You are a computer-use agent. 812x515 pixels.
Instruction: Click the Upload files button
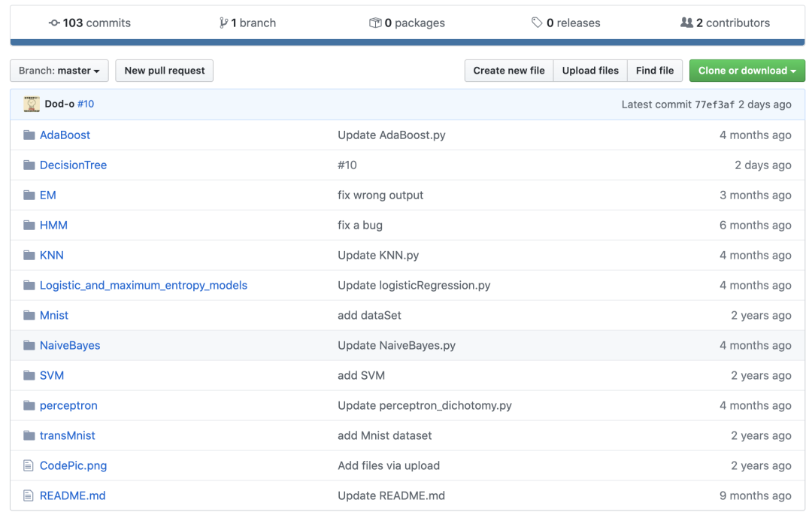click(x=590, y=71)
